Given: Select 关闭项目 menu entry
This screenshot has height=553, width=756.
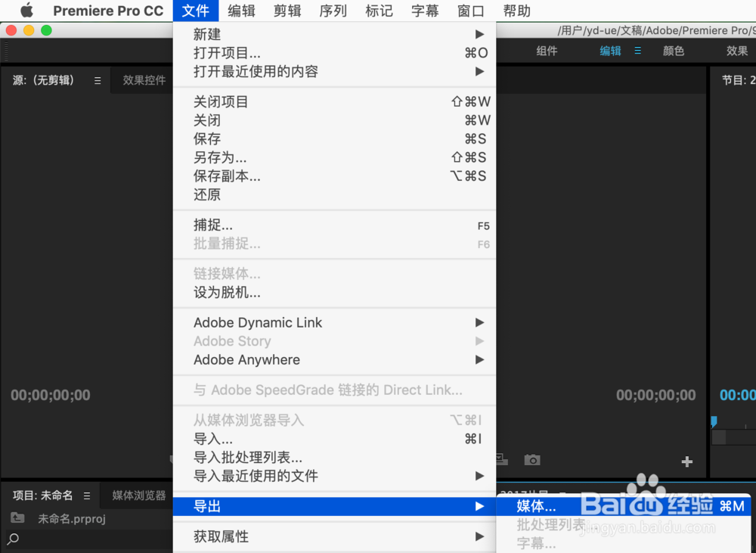Looking at the screenshot, I should point(334,102).
